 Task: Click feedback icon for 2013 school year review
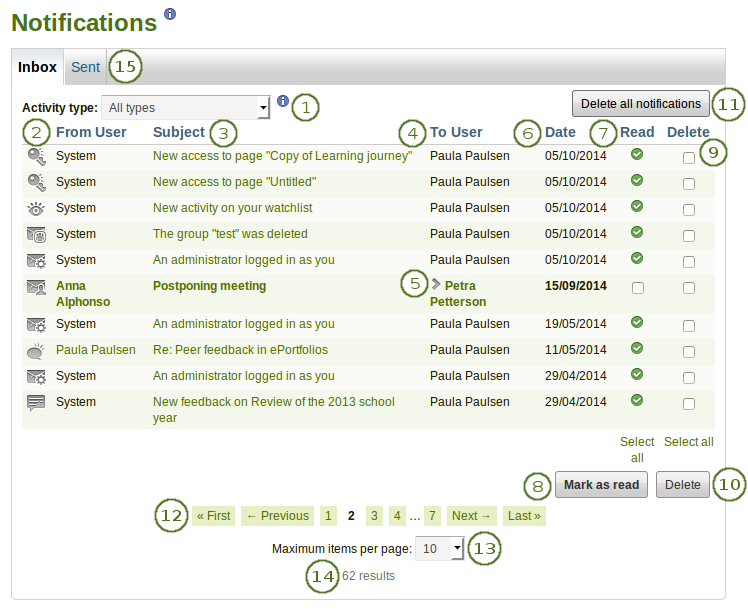point(36,403)
